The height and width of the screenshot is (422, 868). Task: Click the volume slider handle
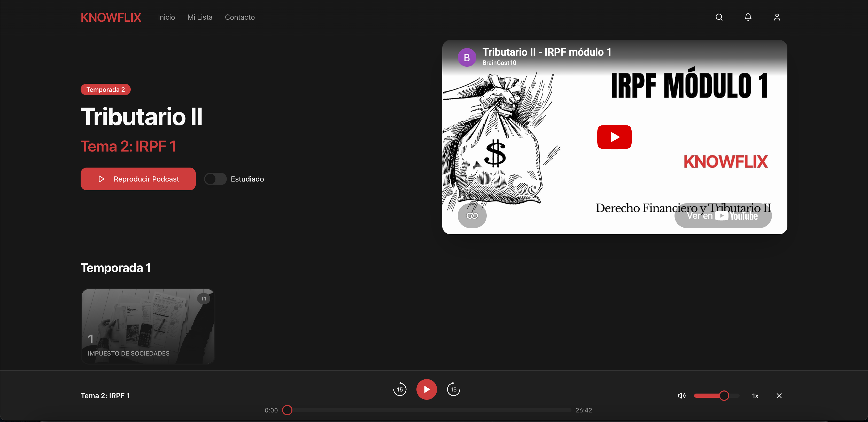click(724, 396)
